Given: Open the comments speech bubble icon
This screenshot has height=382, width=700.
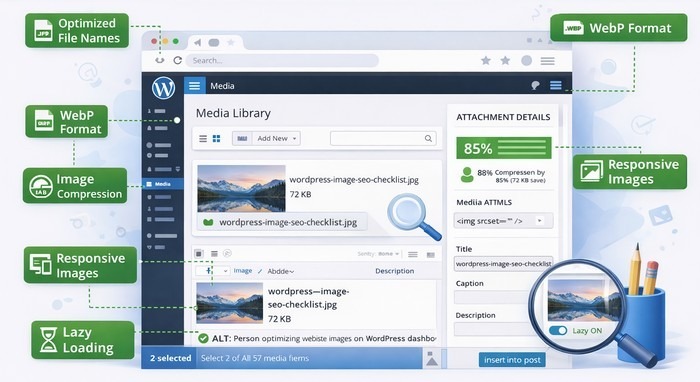Looking at the screenshot, I should [x=535, y=85].
